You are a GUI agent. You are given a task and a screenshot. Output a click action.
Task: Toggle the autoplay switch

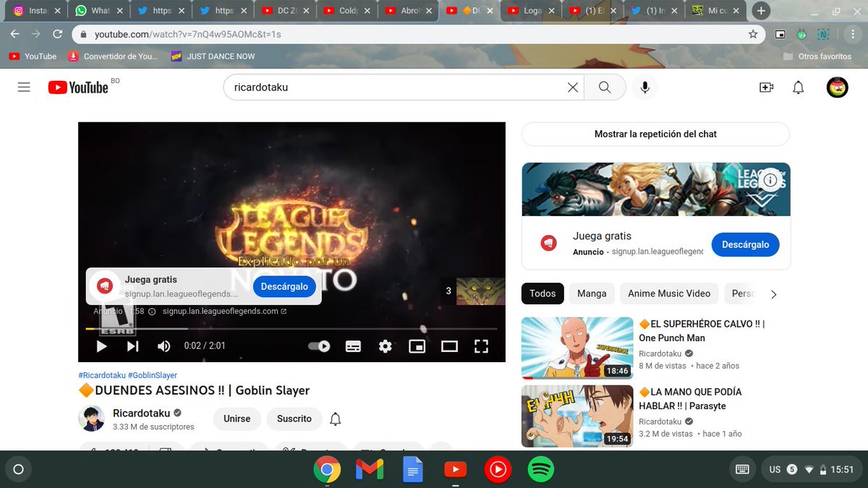(x=319, y=346)
